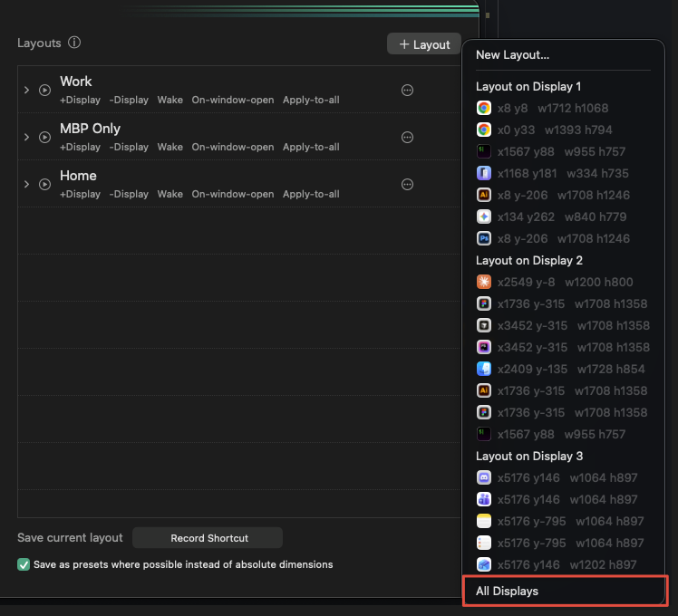The height and width of the screenshot is (616, 678).
Task: Expand the Work layout row
Action: 27,90
